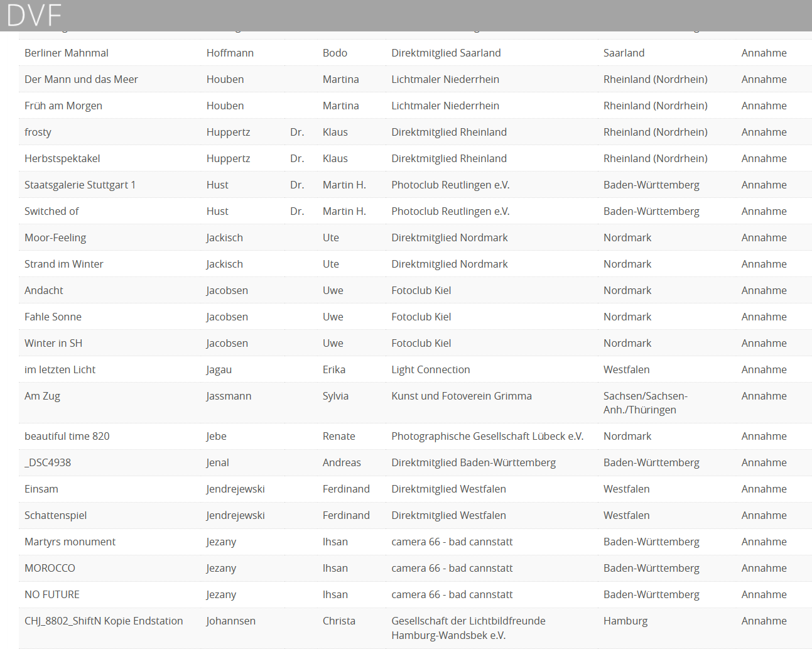Screen dimensions: 812x649
Task: Select the 'NO FUTURE' title
Action: [x=52, y=594]
